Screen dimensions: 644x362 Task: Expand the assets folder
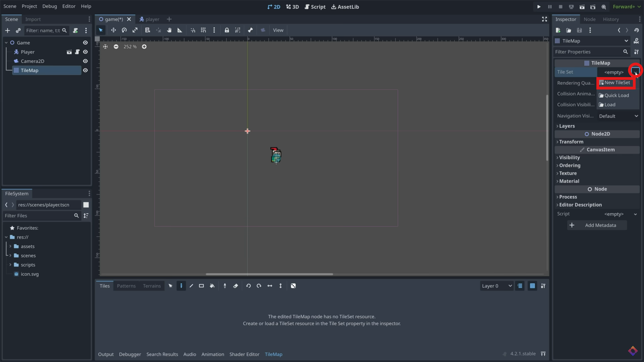(x=11, y=246)
